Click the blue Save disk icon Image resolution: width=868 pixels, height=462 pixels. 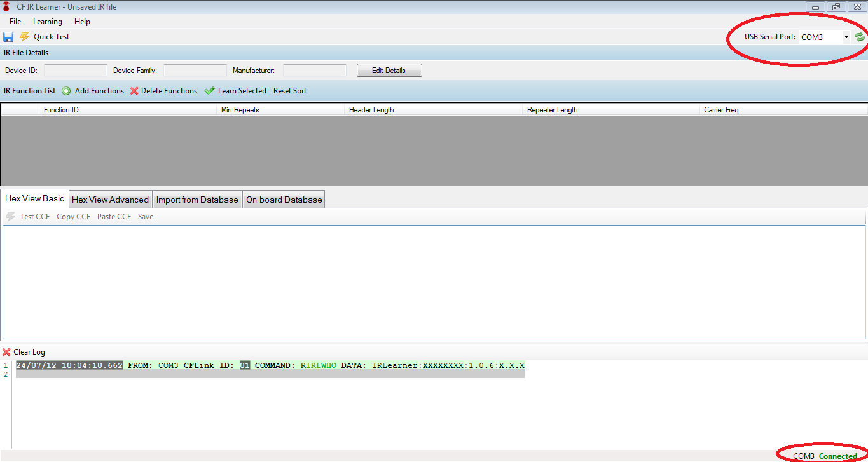pos(8,37)
